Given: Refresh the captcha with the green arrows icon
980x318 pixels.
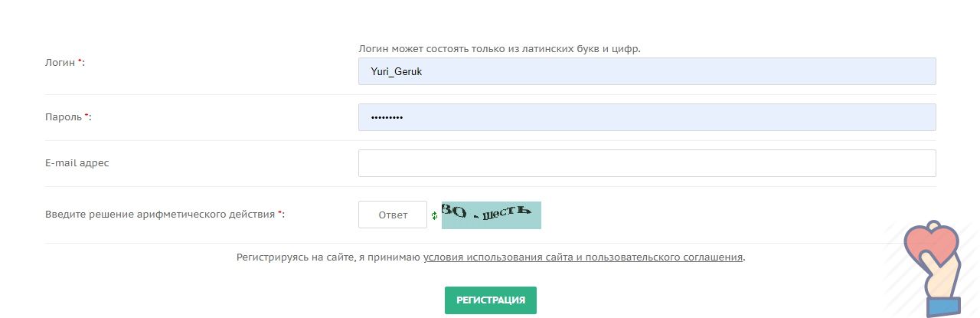Looking at the screenshot, I should (434, 215).
